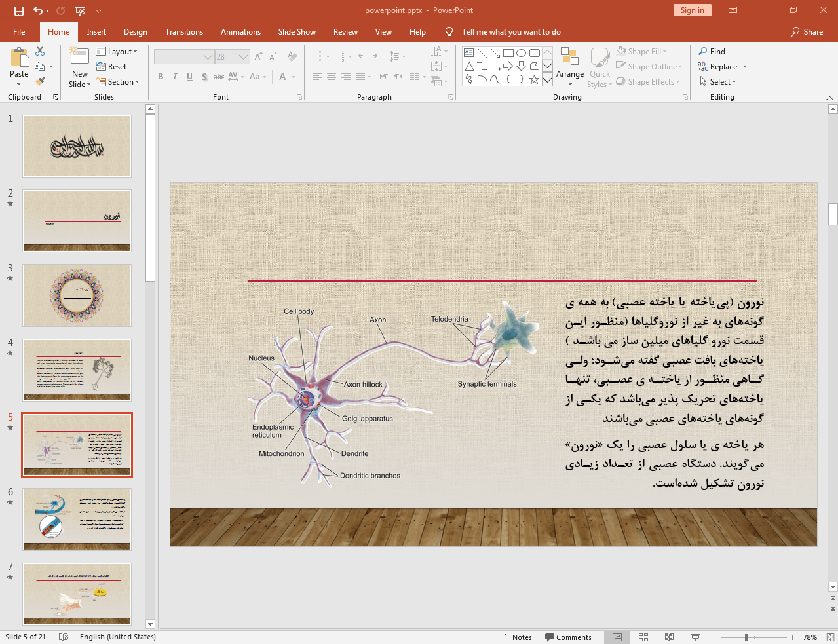
Task: Switch to the Animations tab
Action: click(x=240, y=32)
